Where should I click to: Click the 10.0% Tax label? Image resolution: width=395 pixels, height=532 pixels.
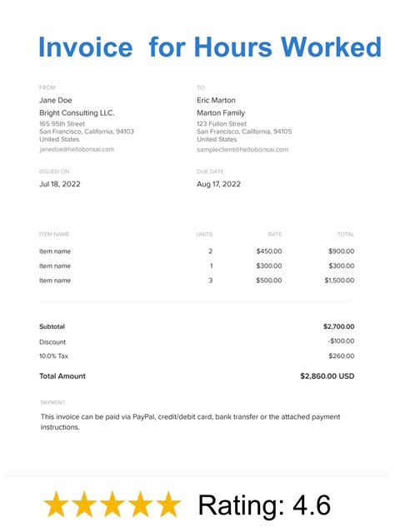tap(53, 355)
